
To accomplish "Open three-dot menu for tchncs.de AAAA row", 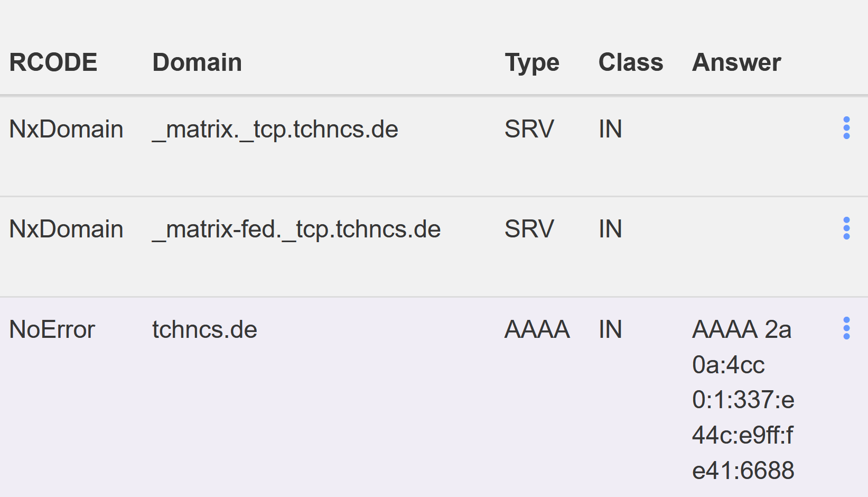I will click(846, 328).
